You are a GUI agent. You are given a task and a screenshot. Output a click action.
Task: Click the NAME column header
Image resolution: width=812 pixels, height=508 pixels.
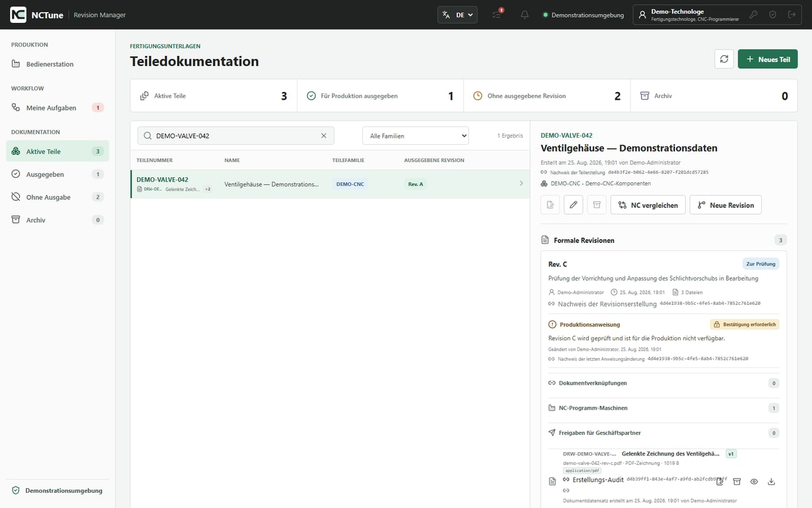(232, 161)
